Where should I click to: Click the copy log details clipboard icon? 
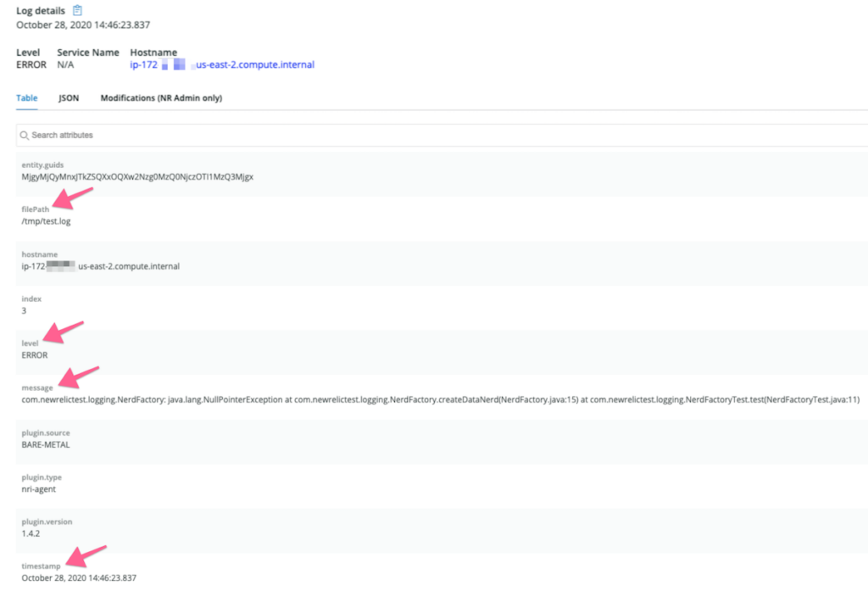[78, 10]
